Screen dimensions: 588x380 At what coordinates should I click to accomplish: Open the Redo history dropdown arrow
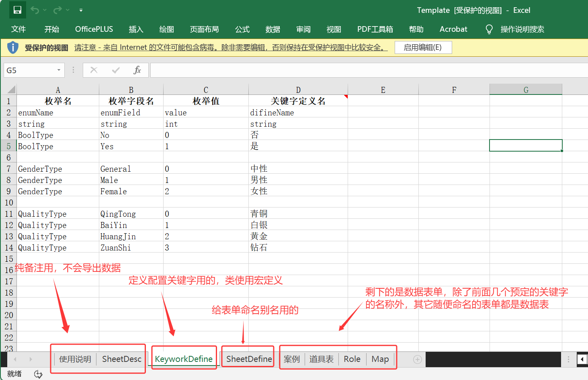point(68,10)
